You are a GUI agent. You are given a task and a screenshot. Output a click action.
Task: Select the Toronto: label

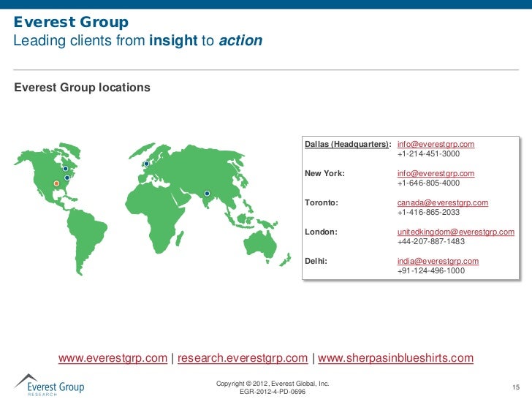[x=322, y=202]
